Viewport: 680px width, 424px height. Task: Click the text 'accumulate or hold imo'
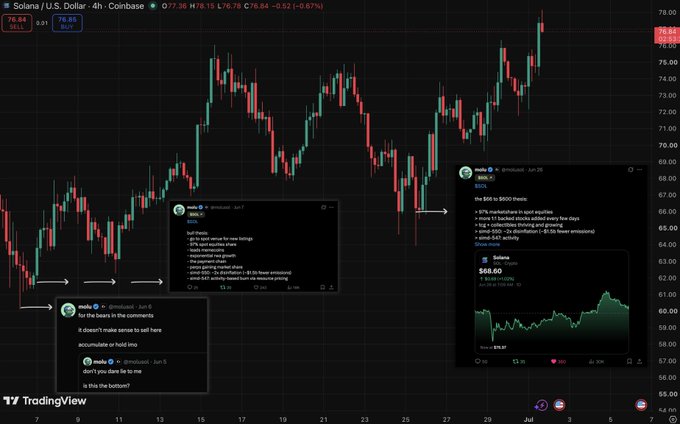point(108,344)
